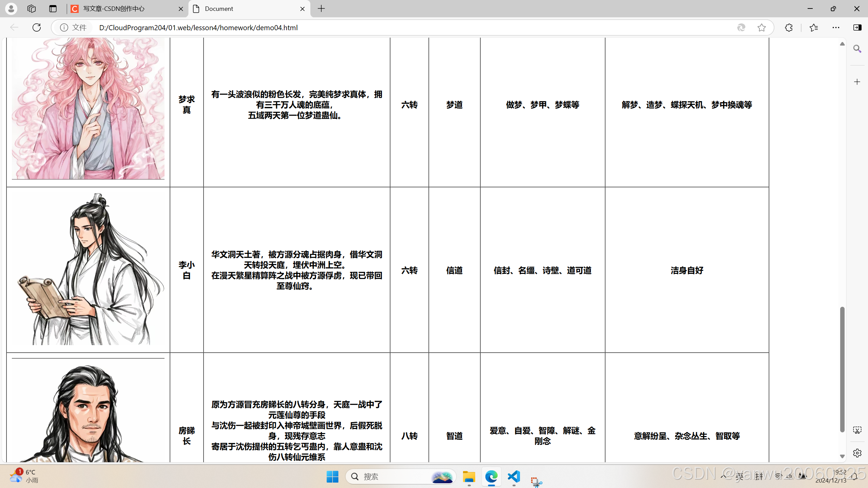Toggle input language indicator in tray
This screenshot has width=868, height=488.
click(x=739, y=476)
